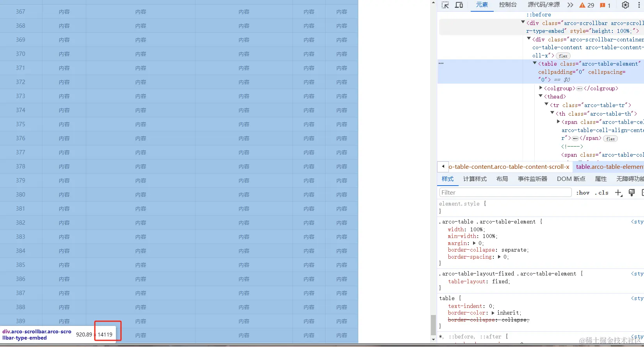Click row number 389 in the table
Viewport: 644px width, 347px height.
(x=21, y=321)
